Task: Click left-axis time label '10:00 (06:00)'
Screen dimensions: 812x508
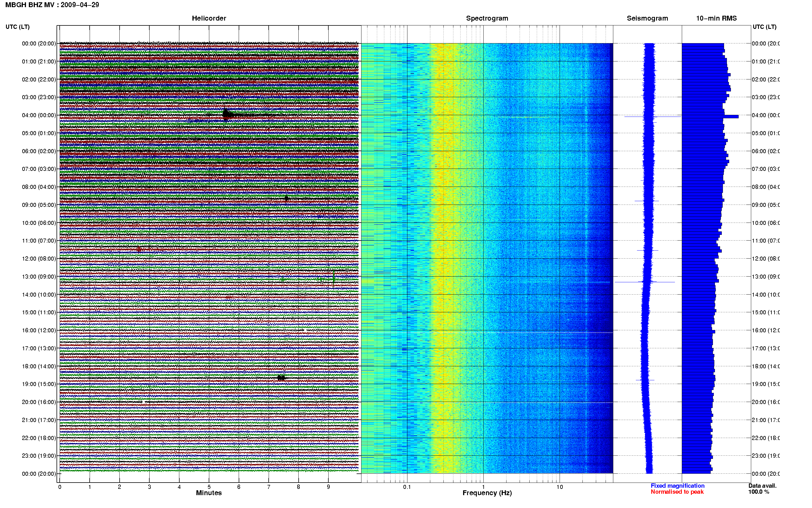Action: point(39,223)
